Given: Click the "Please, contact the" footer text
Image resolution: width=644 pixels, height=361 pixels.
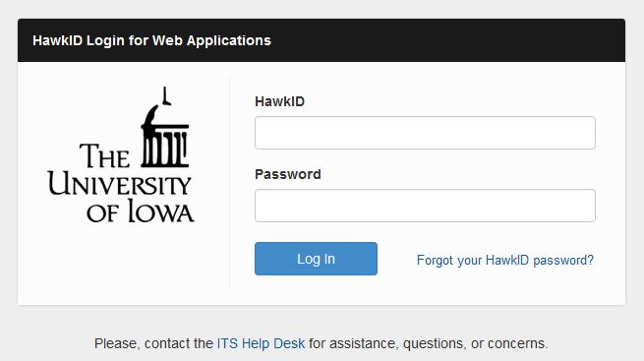Looking at the screenshot, I should [153, 343].
